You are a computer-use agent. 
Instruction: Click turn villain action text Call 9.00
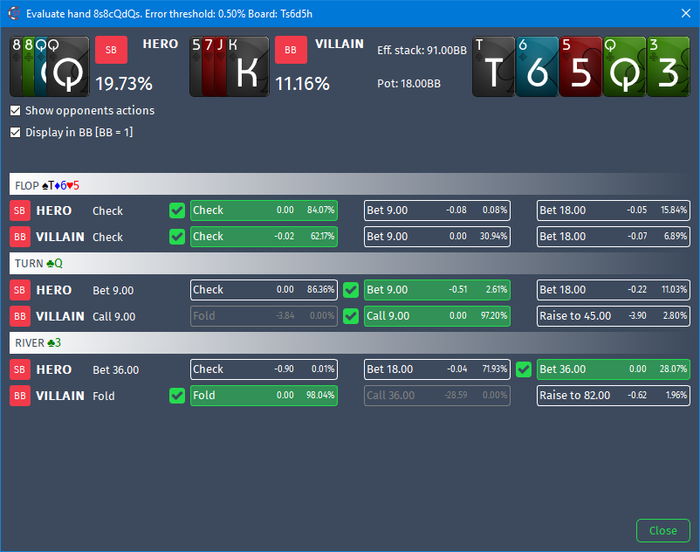[114, 317]
